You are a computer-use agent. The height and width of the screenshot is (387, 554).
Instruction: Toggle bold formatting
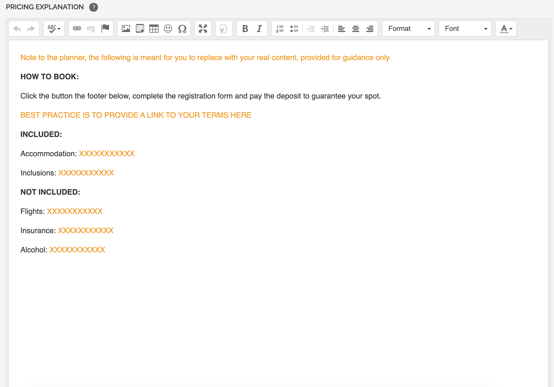pyautogui.click(x=245, y=29)
